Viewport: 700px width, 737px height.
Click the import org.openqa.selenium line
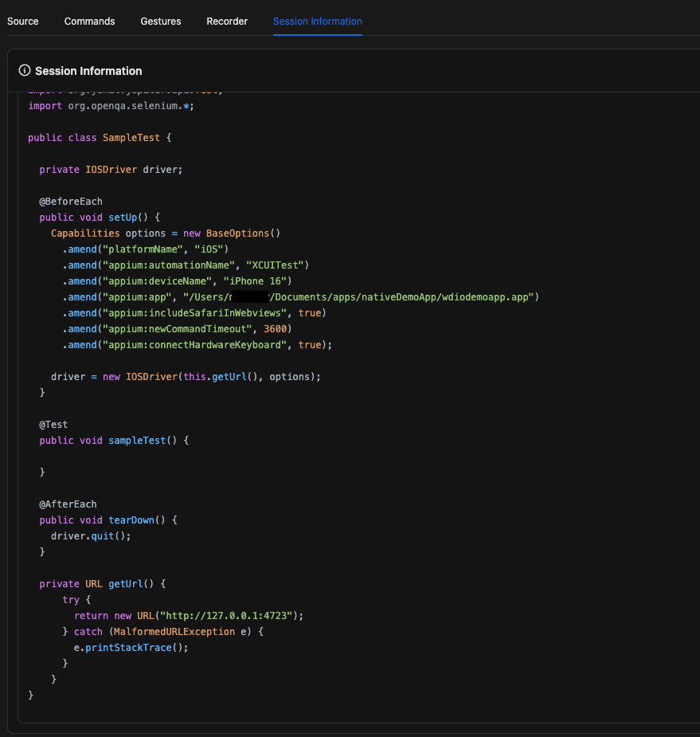pyautogui.click(x=111, y=106)
